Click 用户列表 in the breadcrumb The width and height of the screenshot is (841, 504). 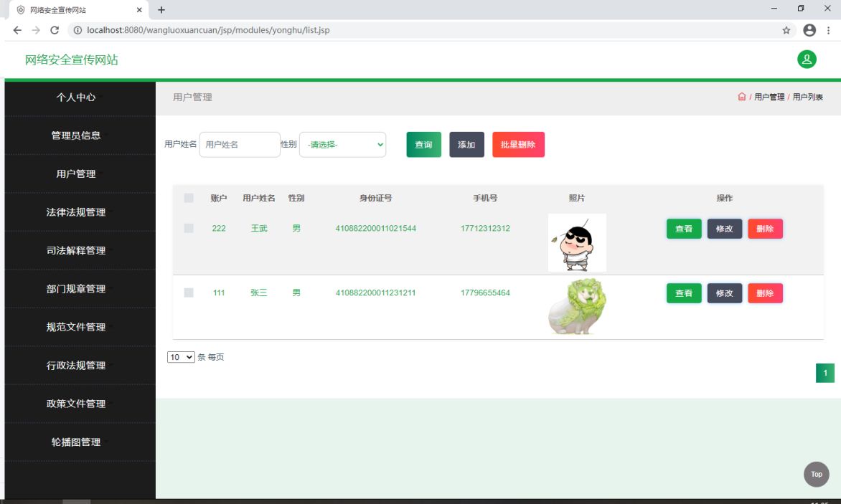click(808, 97)
